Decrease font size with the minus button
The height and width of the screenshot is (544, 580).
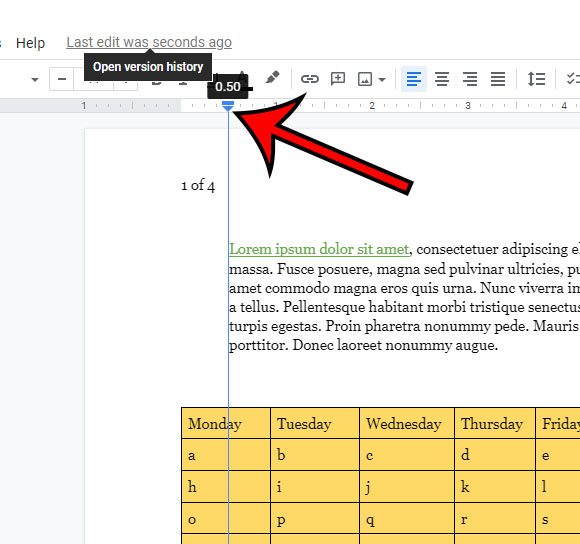62,79
